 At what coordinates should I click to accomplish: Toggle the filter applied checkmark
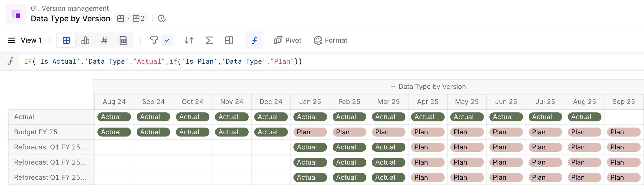(x=167, y=40)
